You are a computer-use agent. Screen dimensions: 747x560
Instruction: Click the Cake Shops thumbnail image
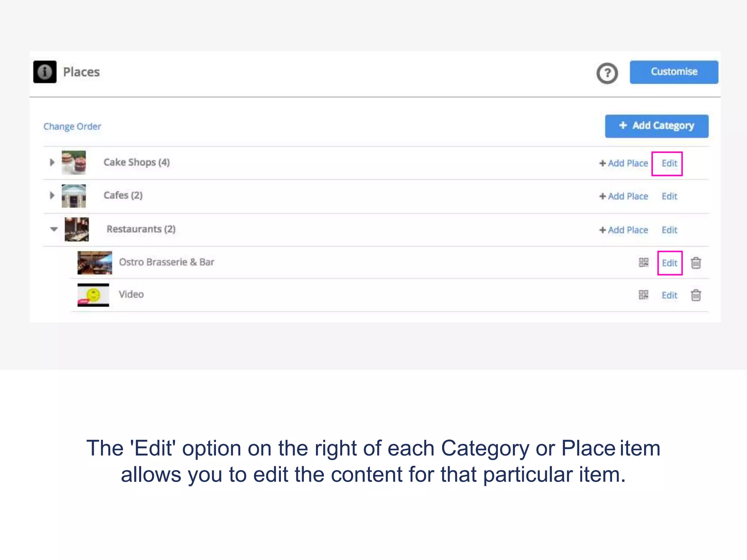pos(74,162)
